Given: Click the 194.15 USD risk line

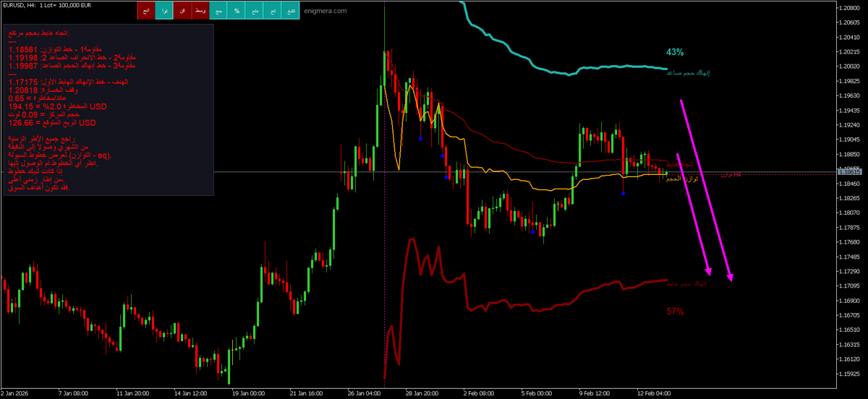Looking at the screenshot, I should click(58, 106).
